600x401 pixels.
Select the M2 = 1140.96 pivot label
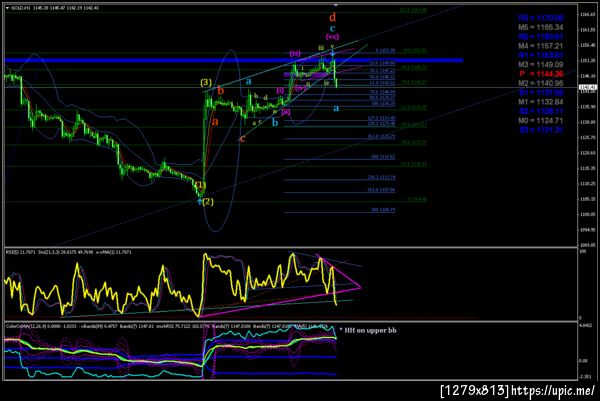[x=541, y=83]
